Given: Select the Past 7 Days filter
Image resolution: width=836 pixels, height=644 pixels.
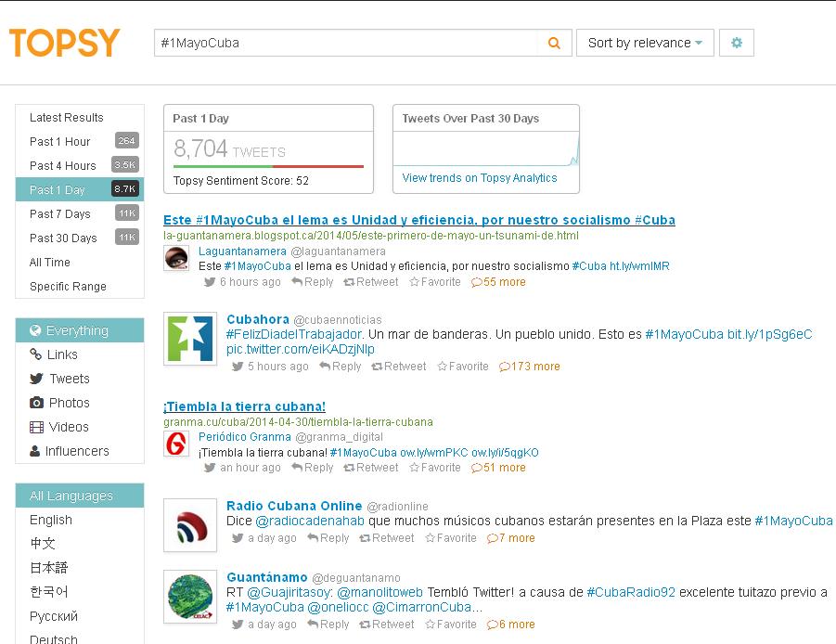Looking at the screenshot, I should [58, 213].
